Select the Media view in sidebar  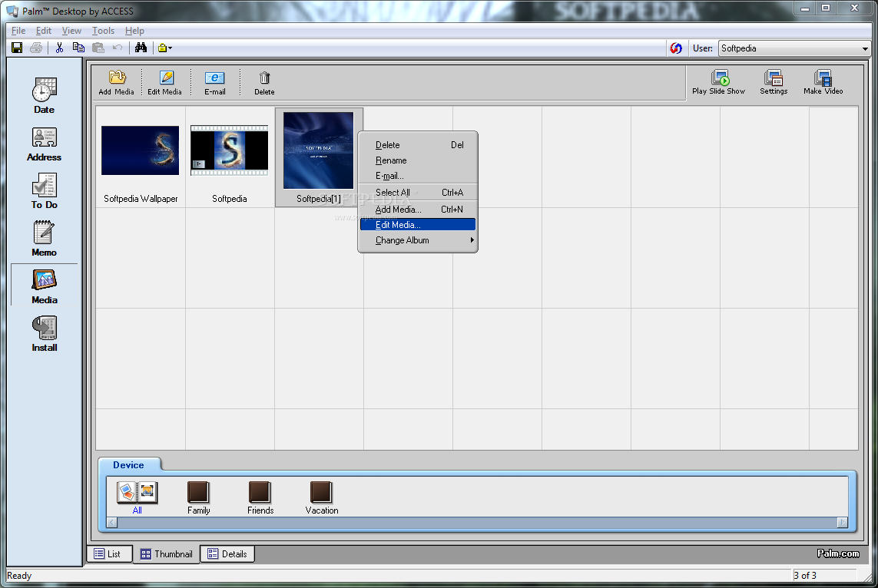click(45, 286)
